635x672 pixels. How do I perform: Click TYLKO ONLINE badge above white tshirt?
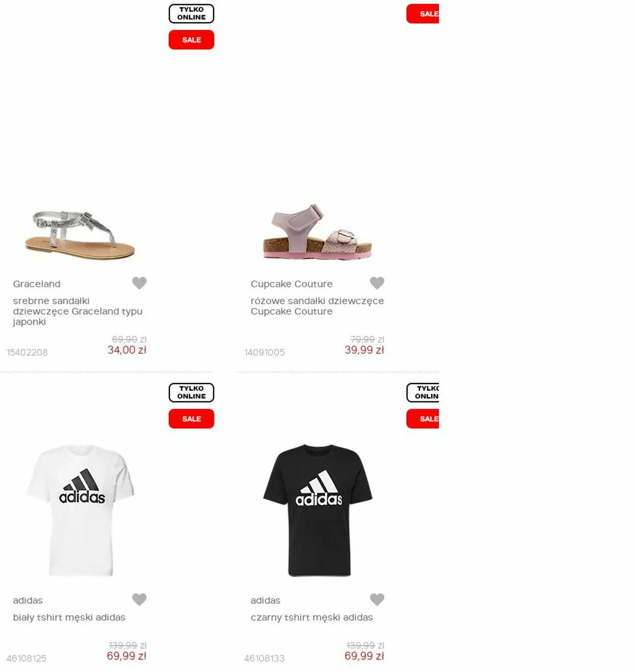click(x=192, y=393)
